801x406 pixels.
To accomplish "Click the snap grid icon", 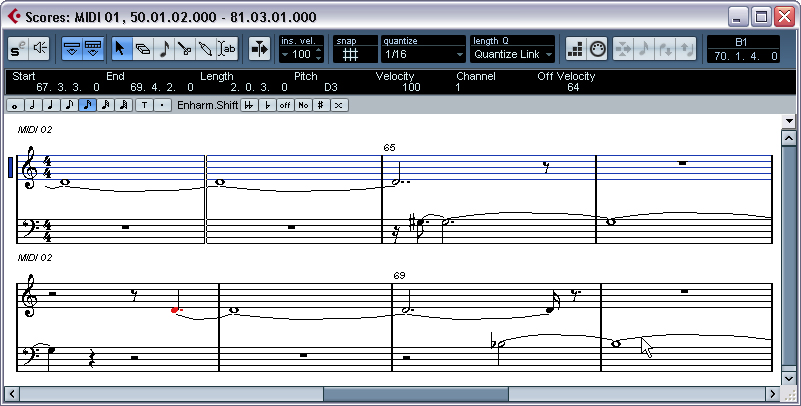I will pos(350,54).
